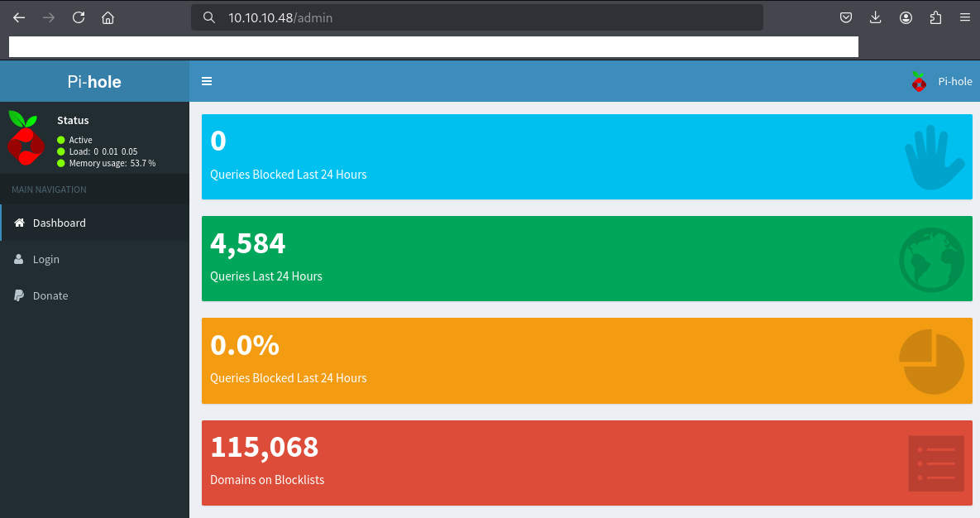This screenshot has width=980, height=518.
Task: Select the Domains on Blocklists red card
Action: tap(586, 463)
